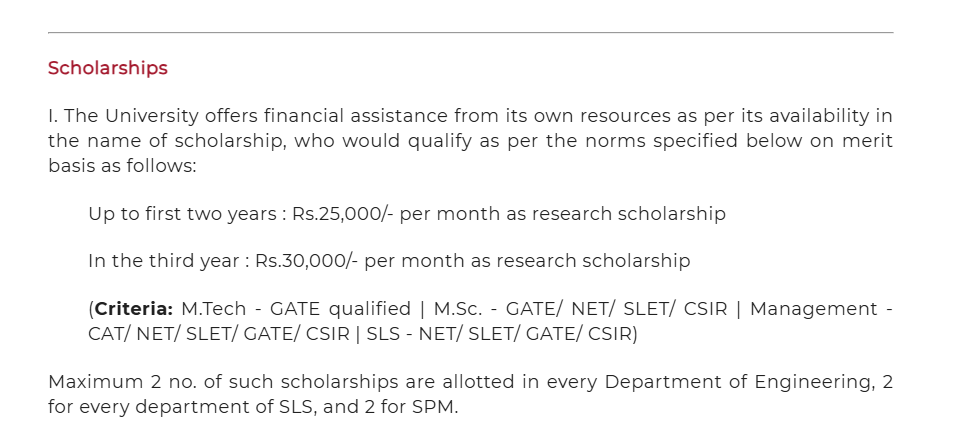
Task: Click 'SLS - NET/ SLET/ GATE/ CSIR)' text
Action: coord(502,334)
